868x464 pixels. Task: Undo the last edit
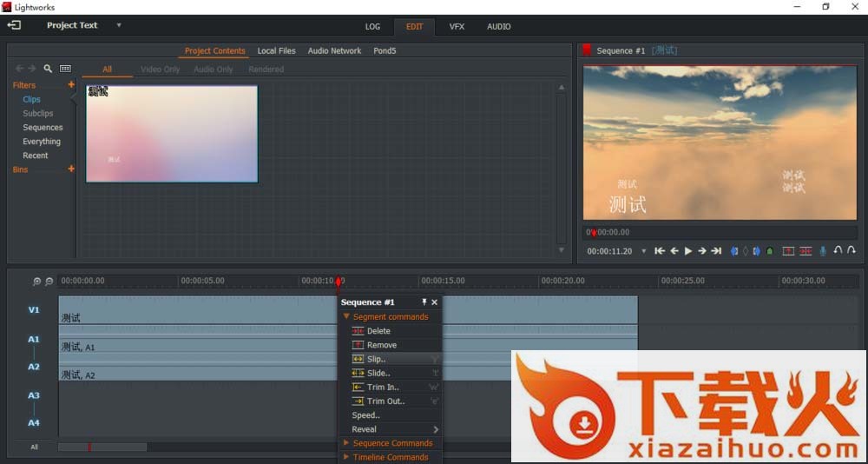click(838, 250)
